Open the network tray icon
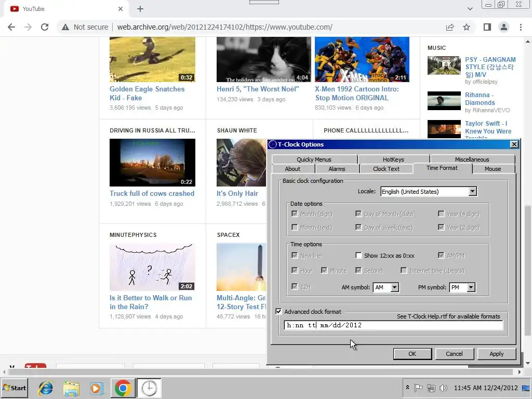Viewport: 532px width, 399px height. 431,388
